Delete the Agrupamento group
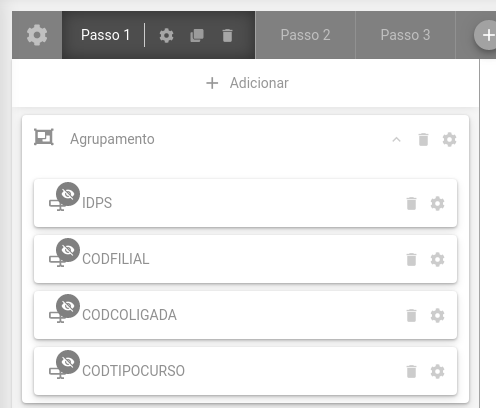 click(x=423, y=139)
